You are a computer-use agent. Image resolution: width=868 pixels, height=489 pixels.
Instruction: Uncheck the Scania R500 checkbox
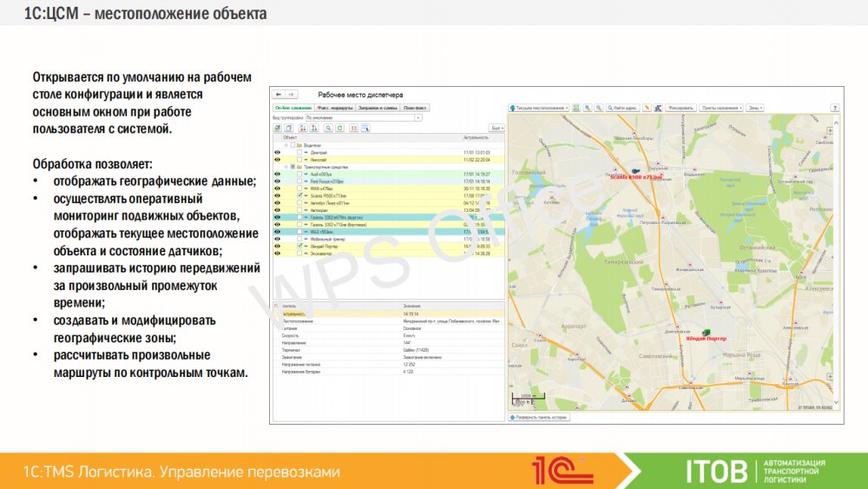(299, 195)
